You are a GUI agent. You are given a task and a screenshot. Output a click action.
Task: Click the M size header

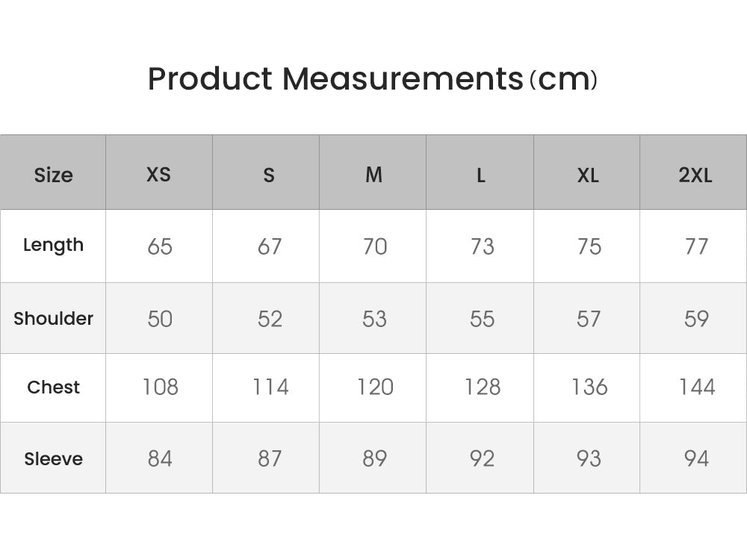pyautogui.click(x=373, y=175)
